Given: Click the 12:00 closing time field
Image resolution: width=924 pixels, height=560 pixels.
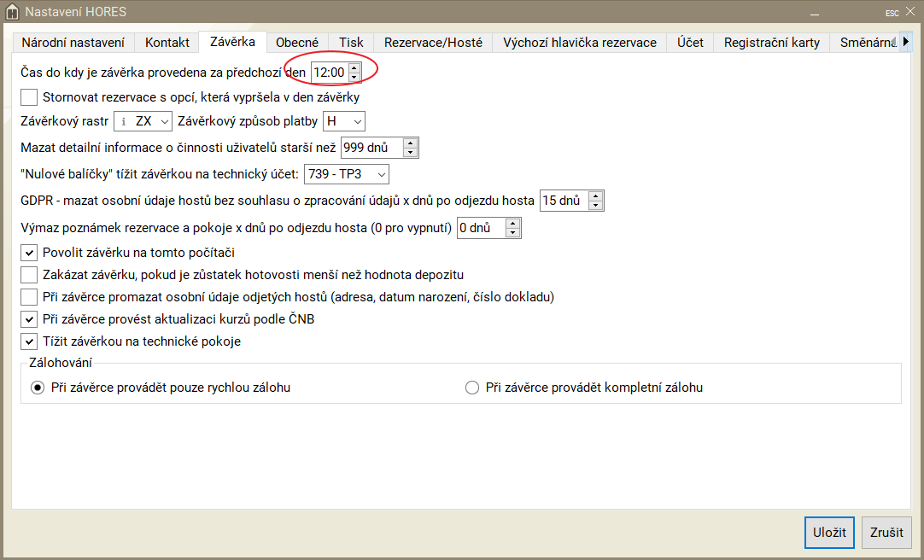Looking at the screenshot, I should [x=330, y=73].
